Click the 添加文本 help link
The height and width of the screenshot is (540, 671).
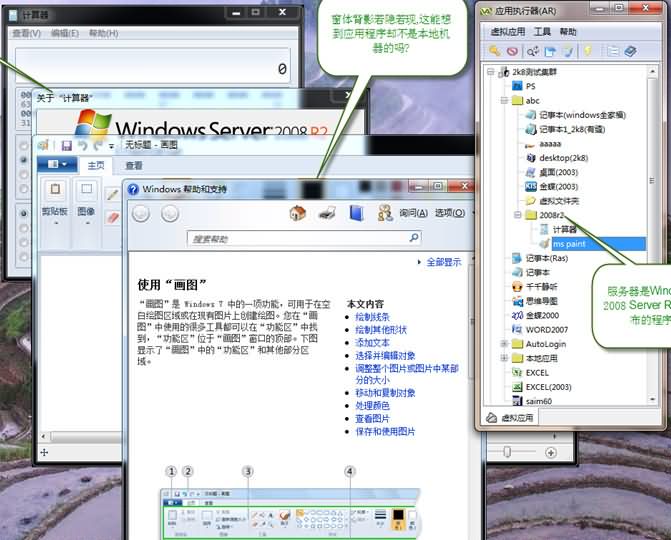(372, 342)
